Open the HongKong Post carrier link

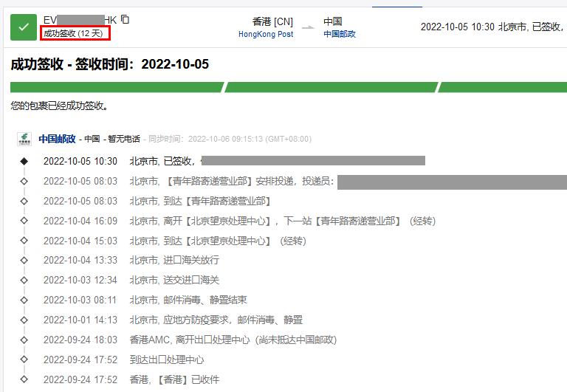(x=265, y=34)
